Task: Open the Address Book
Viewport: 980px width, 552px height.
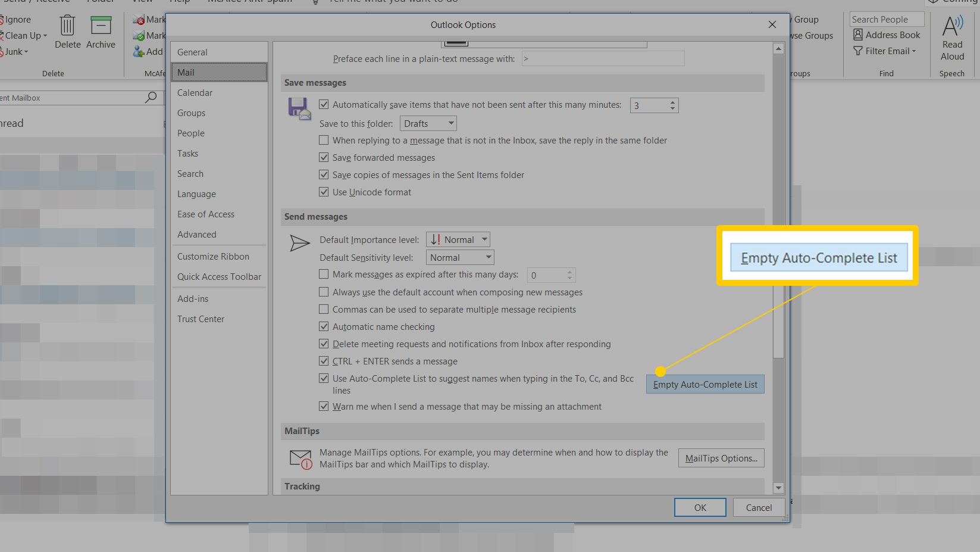Action: point(887,35)
